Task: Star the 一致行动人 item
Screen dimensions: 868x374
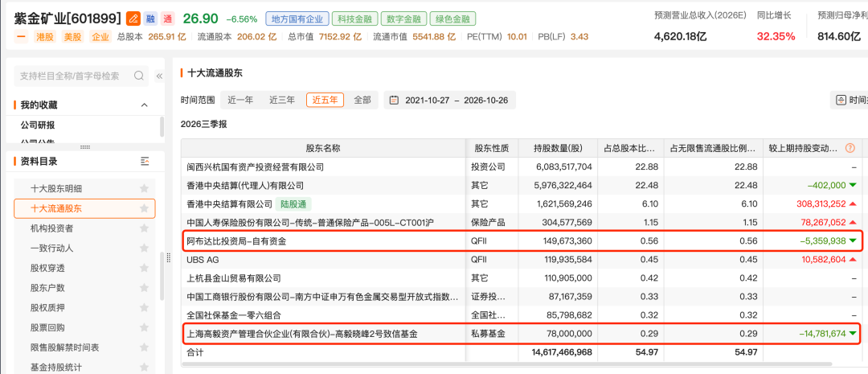Action: tap(144, 249)
